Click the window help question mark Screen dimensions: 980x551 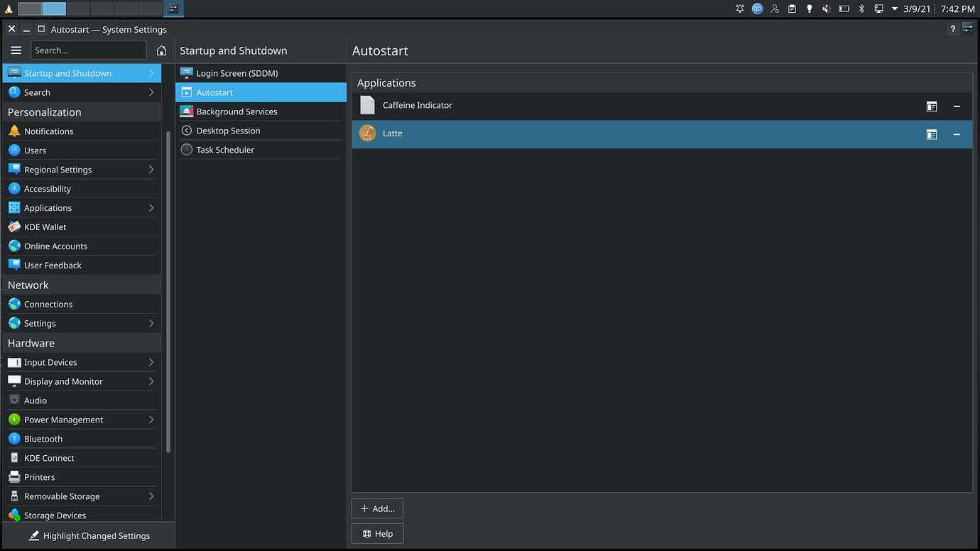[x=952, y=29]
